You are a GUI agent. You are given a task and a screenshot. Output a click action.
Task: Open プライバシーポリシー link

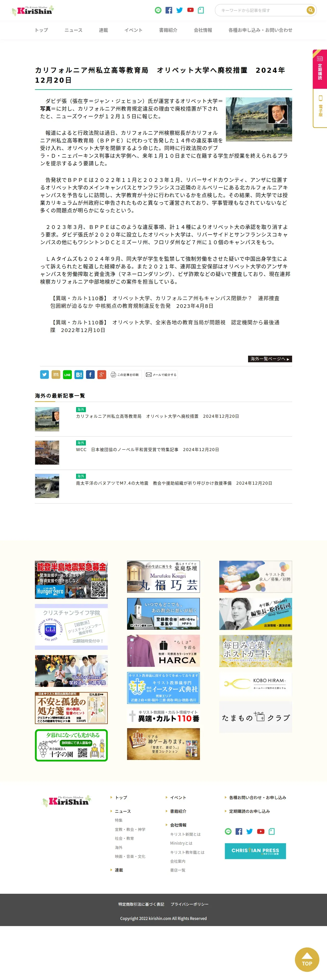(x=189, y=904)
